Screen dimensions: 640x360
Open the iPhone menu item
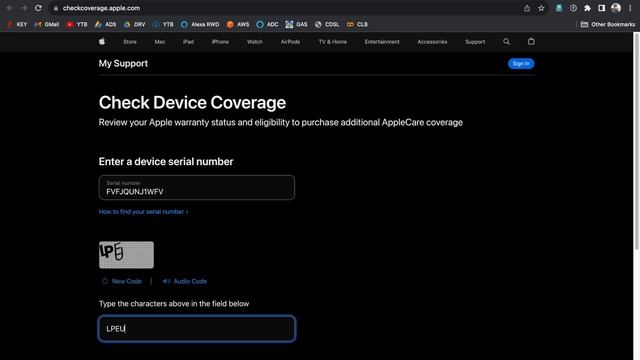tap(220, 42)
